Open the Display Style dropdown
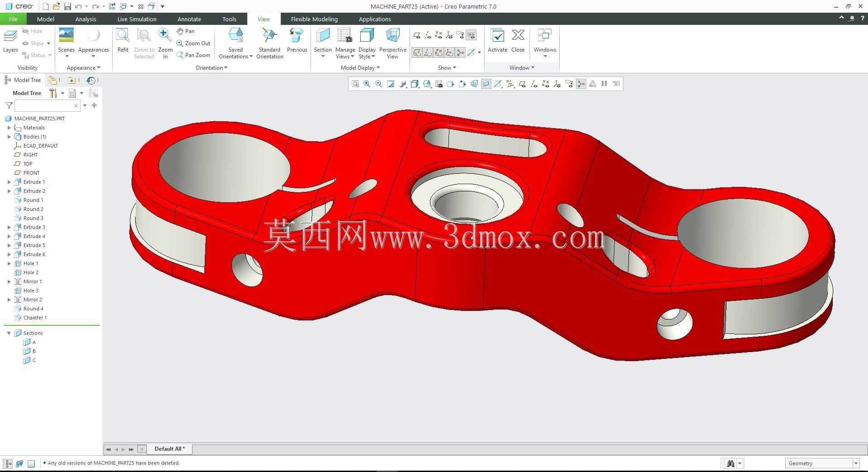This screenshot has height=472, width=868. (367, 53)
